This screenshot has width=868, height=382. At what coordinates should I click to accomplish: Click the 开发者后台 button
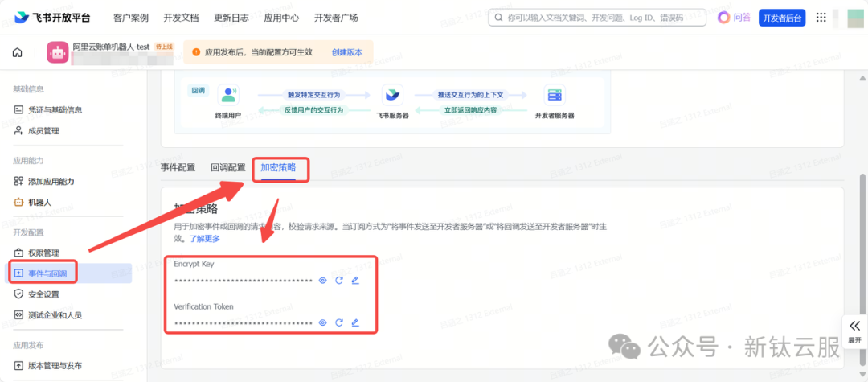pyautogui.click(x=782, y=18)
